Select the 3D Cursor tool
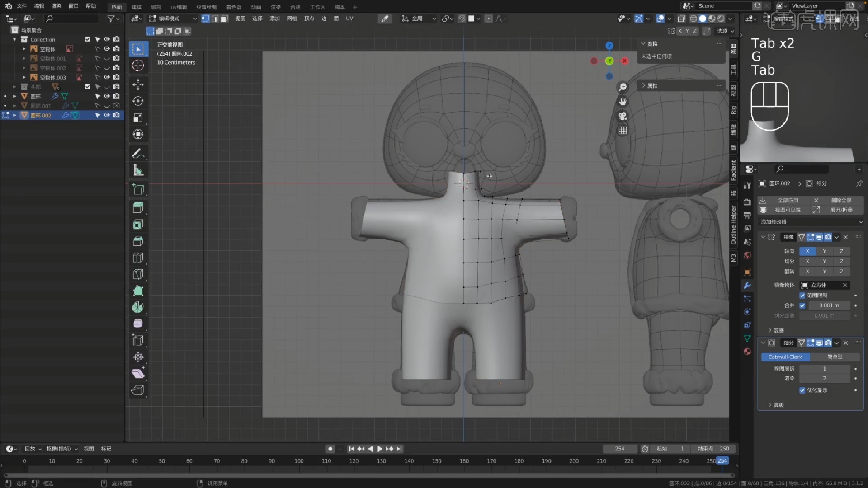The width and height of the screenshot is (868, 488). (x=138, y=66)
